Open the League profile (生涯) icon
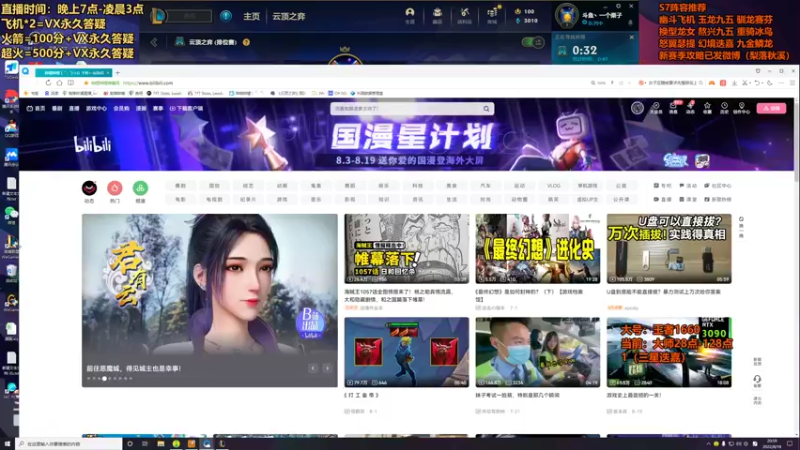 pyautogui.click(x=410, y=15)
